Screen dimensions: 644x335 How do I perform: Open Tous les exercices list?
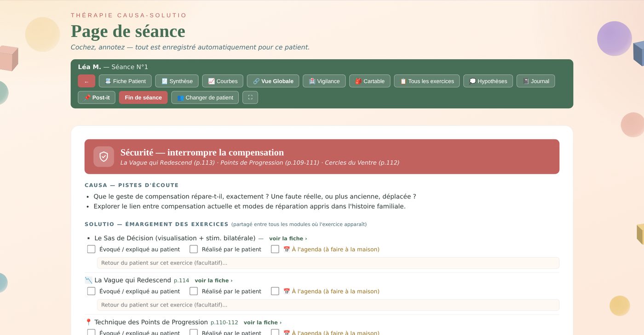426,81
